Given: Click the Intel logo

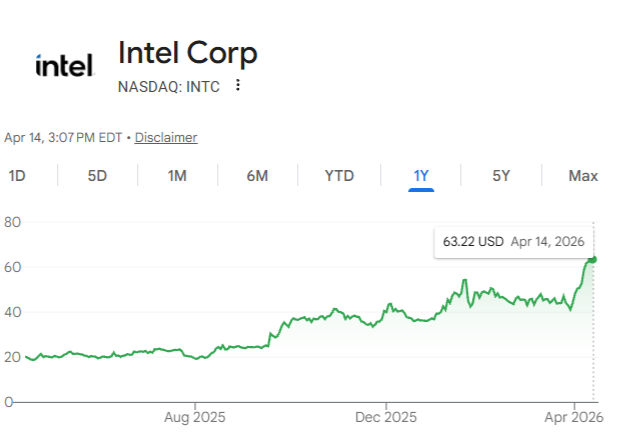Looking at the screenshot, I should tap(64, 66).
